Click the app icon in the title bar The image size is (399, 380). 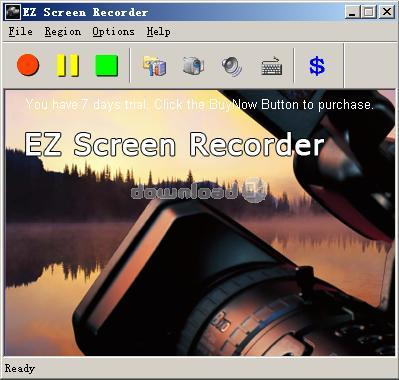pyautogui.click(x=13, y=12)
